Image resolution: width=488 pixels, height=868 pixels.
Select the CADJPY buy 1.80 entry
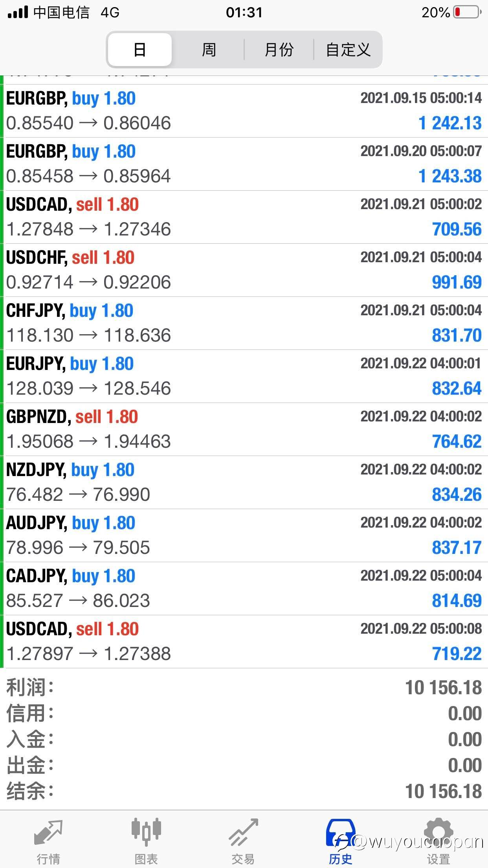pyautogui.click(x=244, y=588)
